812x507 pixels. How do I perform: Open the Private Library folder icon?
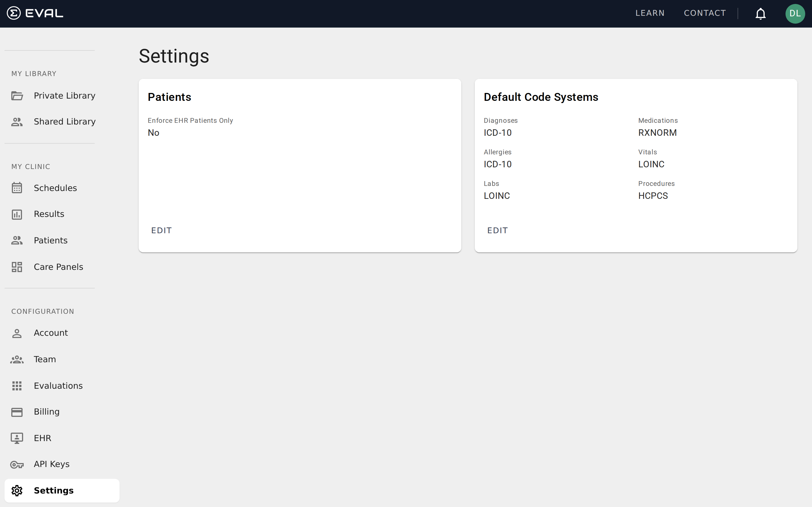(x=17, y=96)
